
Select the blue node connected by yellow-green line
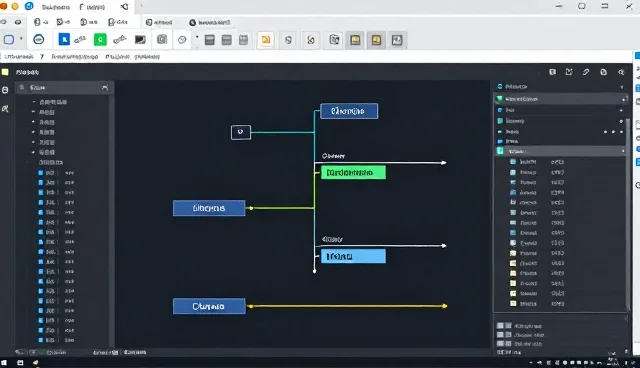pos(209,208)
